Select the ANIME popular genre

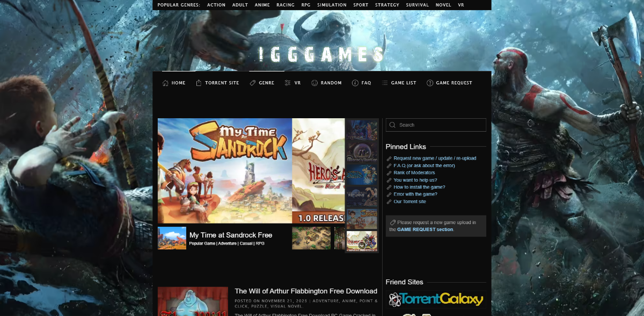click(262, 5)
